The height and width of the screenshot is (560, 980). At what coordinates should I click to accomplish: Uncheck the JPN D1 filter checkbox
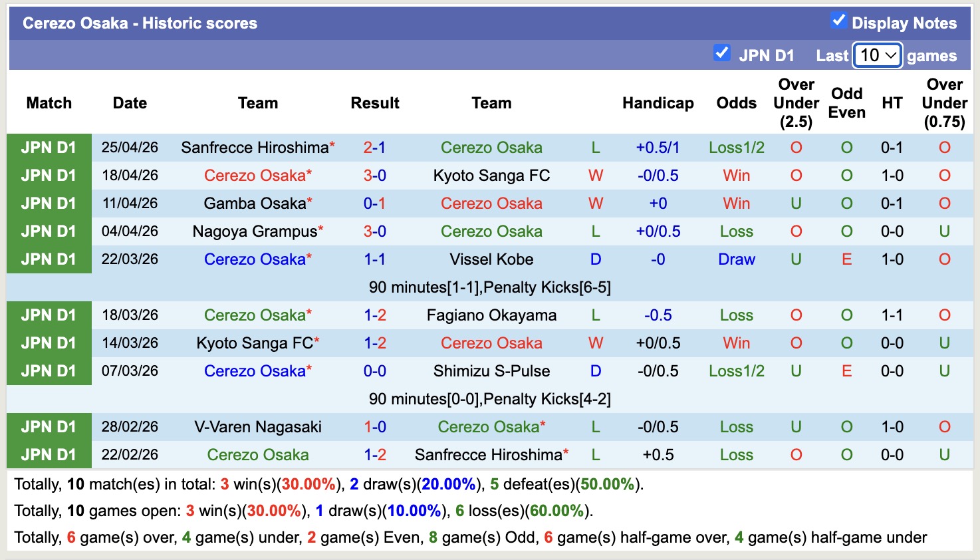(x=722, y=53)
